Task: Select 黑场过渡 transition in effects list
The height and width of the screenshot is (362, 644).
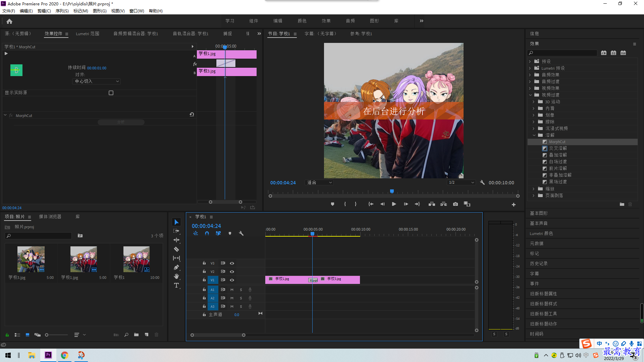Action: 558,182
